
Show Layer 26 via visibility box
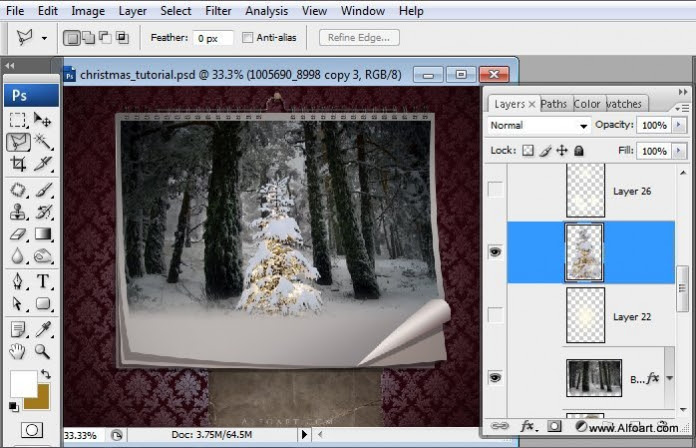[495, 190]
